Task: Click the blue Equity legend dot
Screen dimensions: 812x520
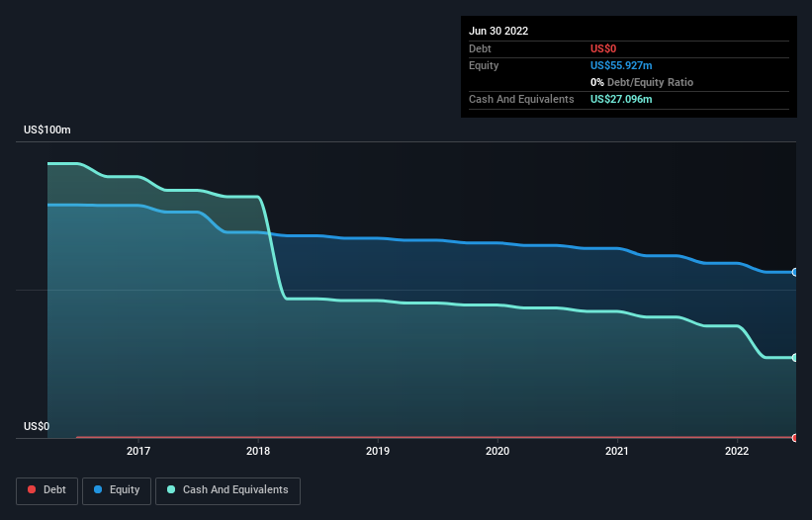Action: click(x=98, y=489)
